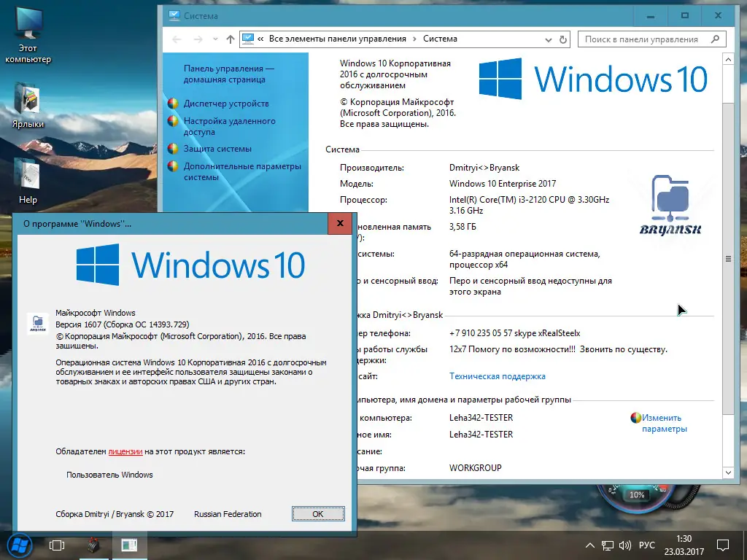The height and width of the screenshot is (560, 747).
Task: Click the search magnifier icon
Action: coord(715,39)
